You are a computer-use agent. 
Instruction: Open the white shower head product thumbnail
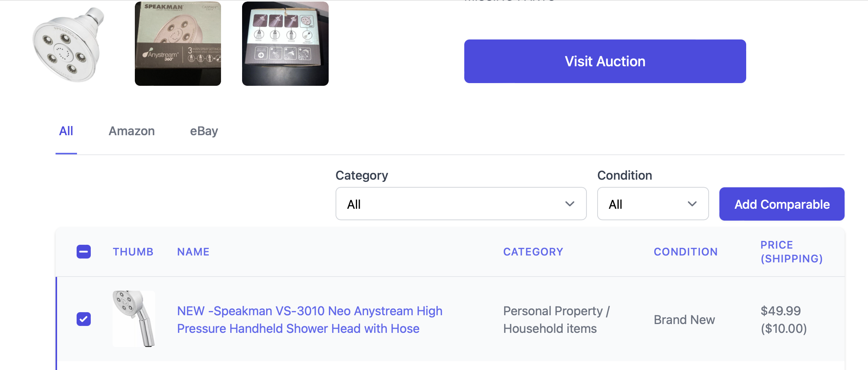[69, 44]
